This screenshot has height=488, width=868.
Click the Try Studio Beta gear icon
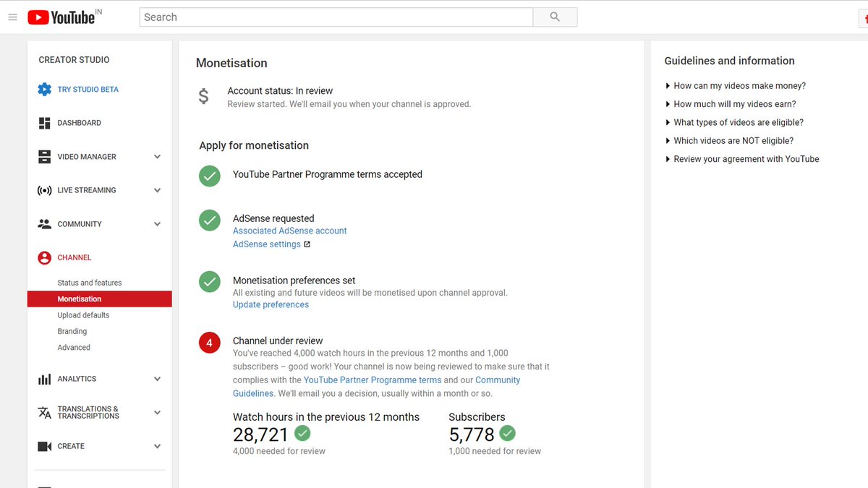44,90
